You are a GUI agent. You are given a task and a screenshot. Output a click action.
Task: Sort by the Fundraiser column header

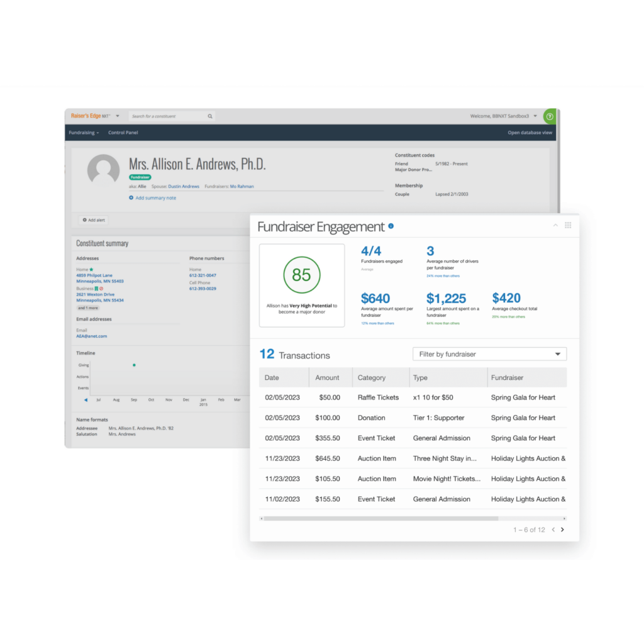tap(527, 377)
